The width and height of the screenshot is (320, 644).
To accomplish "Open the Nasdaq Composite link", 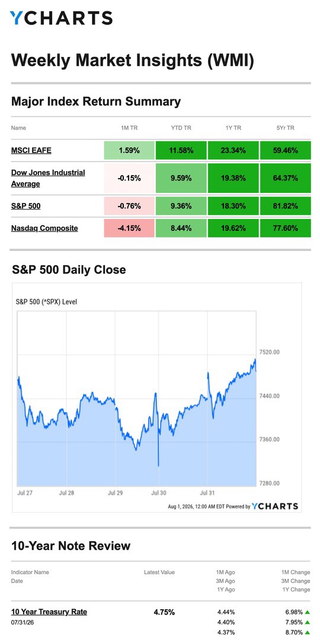I will point(44,228).
